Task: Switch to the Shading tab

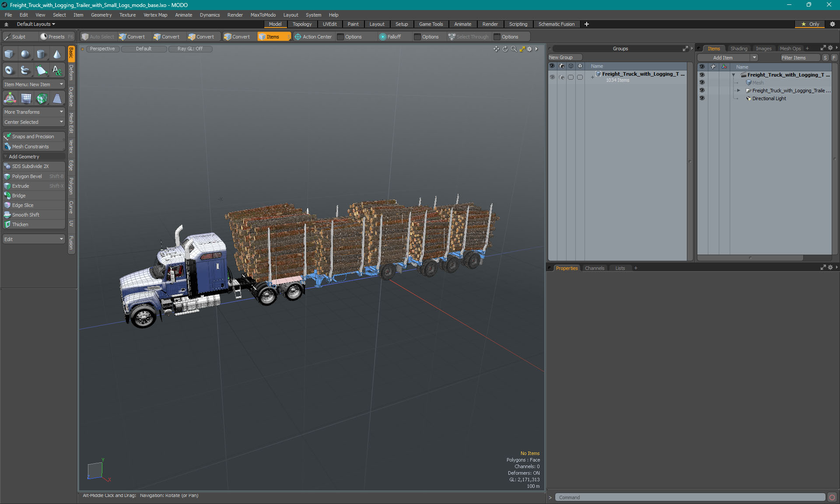Action: tap(738, 49)
